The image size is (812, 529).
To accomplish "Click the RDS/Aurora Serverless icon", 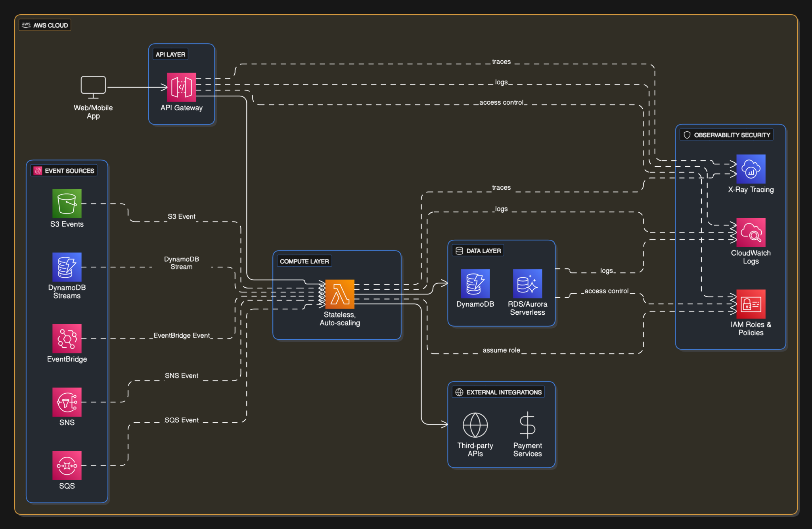I will click(x=527, y=283).
